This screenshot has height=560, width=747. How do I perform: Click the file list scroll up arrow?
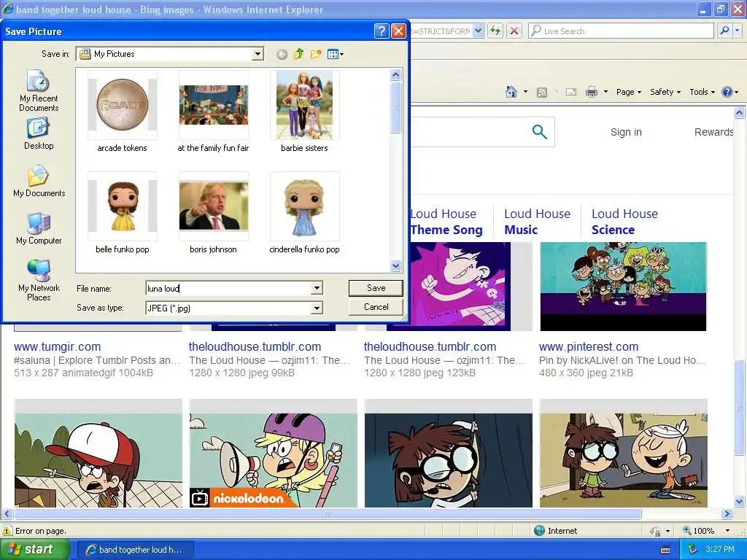tap(396, 75)
